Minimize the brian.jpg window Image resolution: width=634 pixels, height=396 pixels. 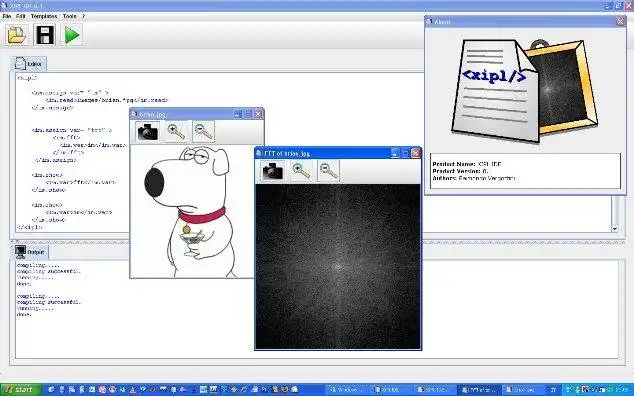238,114
